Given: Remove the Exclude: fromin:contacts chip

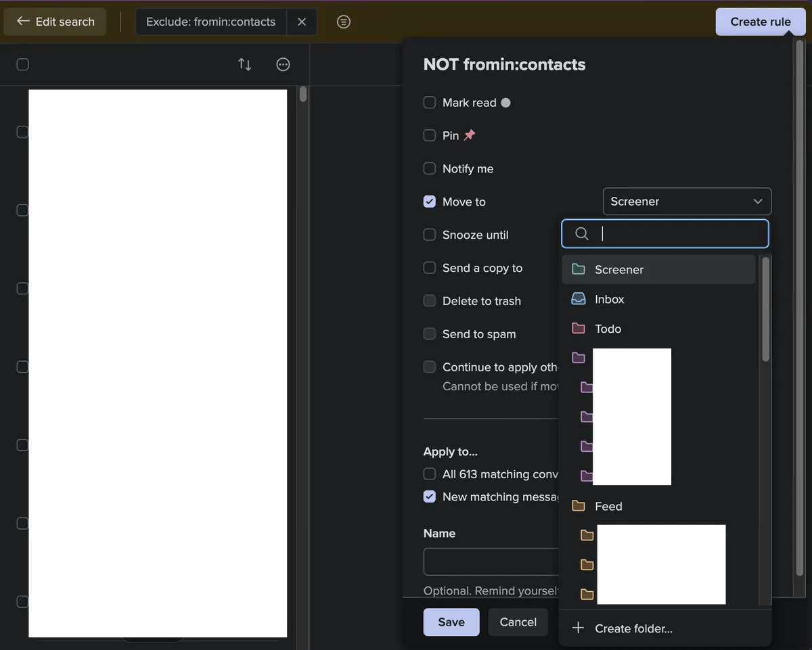Looking at the screenshot, I should pyautogui.click(x=302, y=22).
